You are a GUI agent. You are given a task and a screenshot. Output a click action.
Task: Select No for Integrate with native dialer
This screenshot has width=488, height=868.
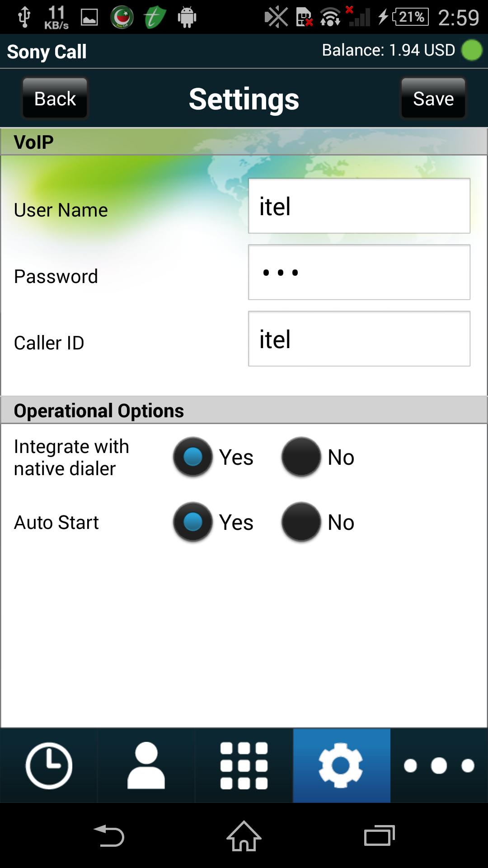click(x=301, y=457)
